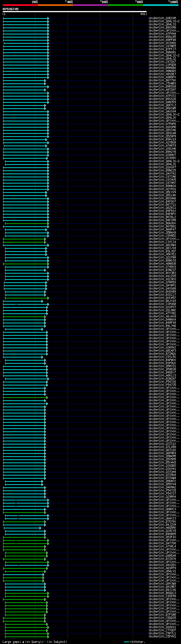
Task: Select the UniRef100_C0PQD9 label
Action: pyautogui.click(x=162, y=65)
